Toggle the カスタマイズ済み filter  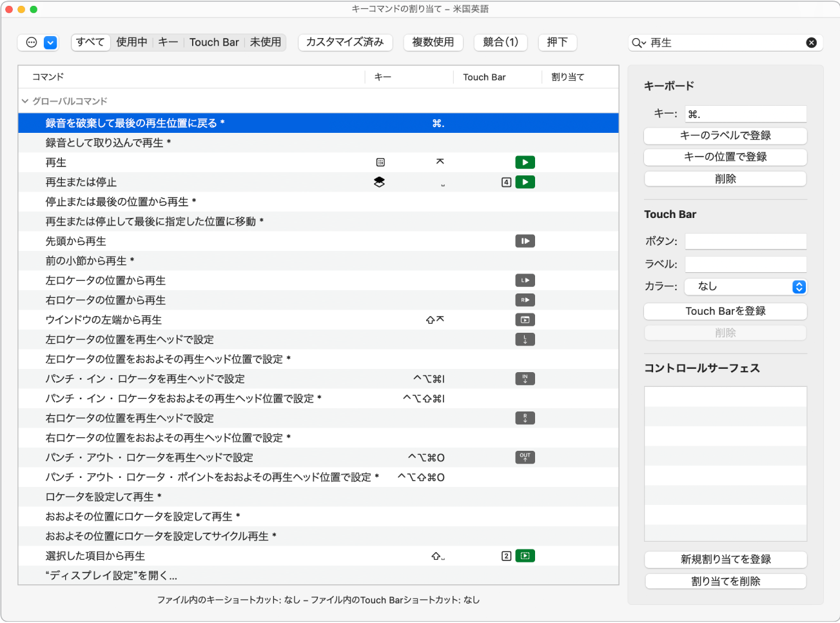(x=345, y=43)
